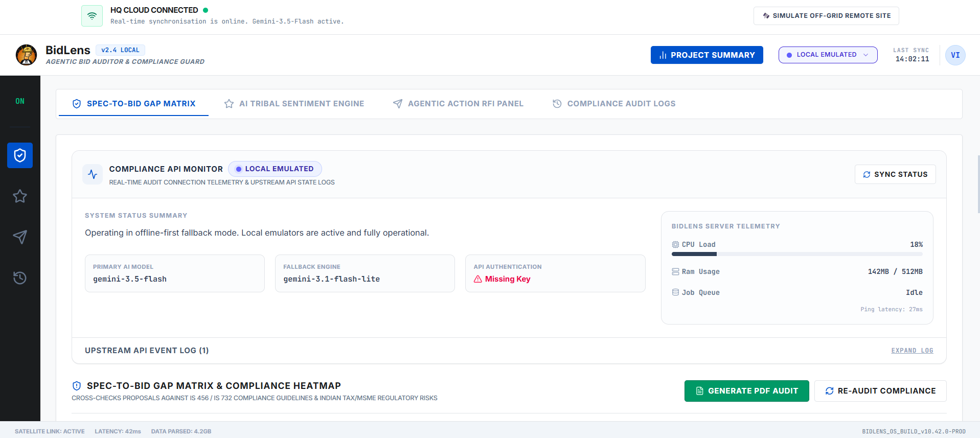Switch to Spec-to-Bid Gap Matrix tab
The width and height of the screenshot is (980, 438).
[x=133, y=104]
